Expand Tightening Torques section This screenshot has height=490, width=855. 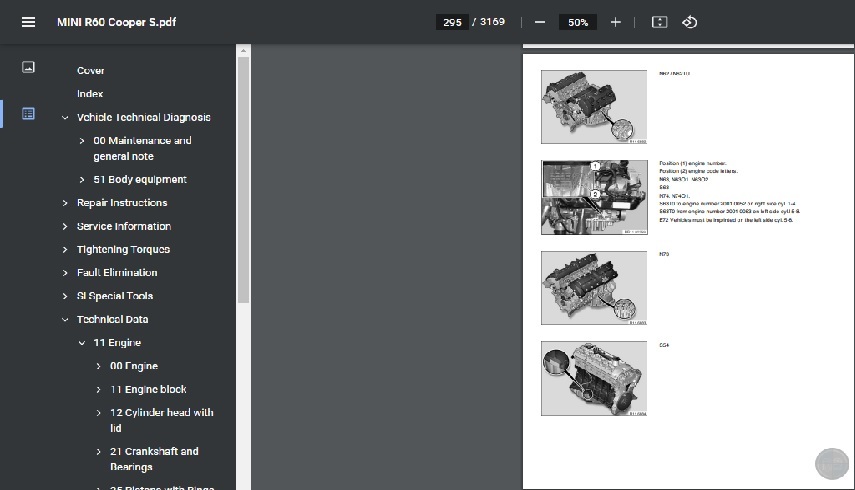pos(65,249)
